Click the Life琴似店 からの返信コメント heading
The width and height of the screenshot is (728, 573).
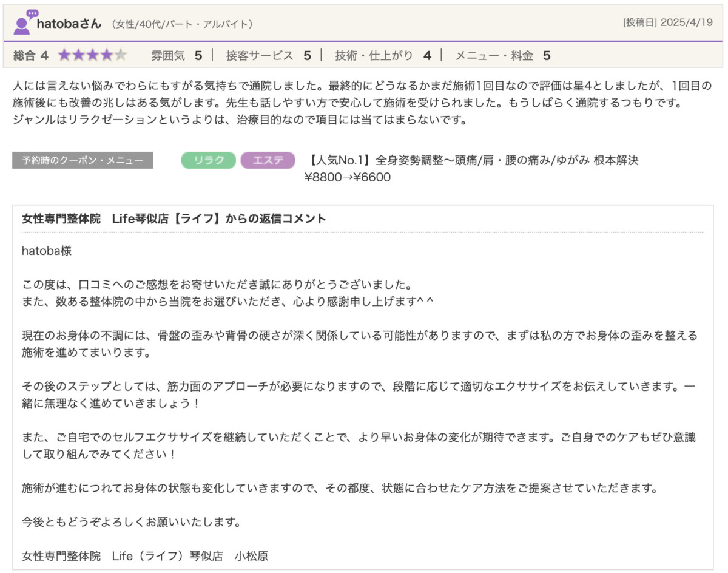point(174,219)
